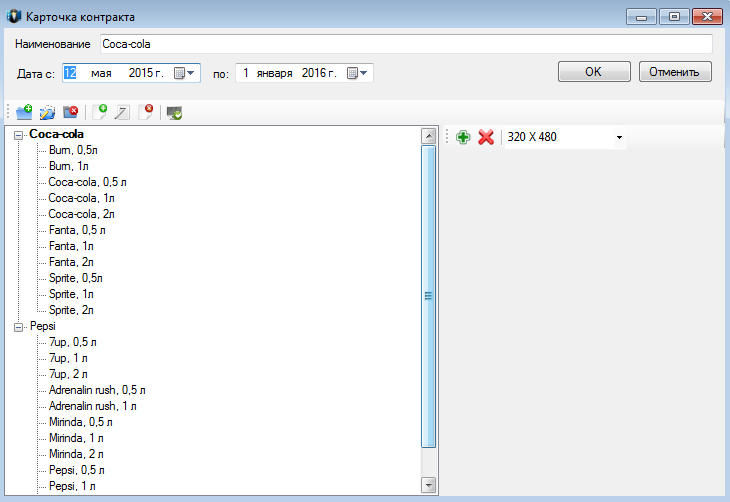Select month мая in start date

pos(101,73)
